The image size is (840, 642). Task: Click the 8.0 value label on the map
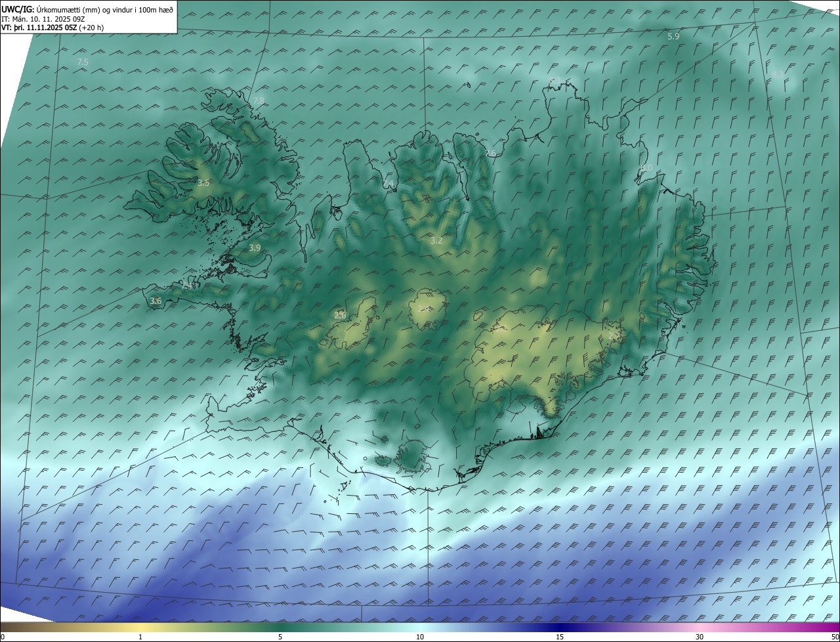(x=646, y=168)
